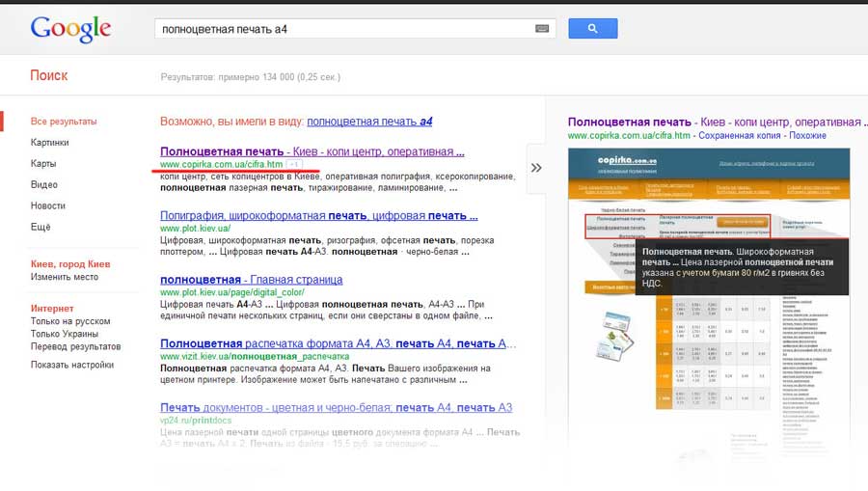Switch to Новости results

click(x=48, y=205)
